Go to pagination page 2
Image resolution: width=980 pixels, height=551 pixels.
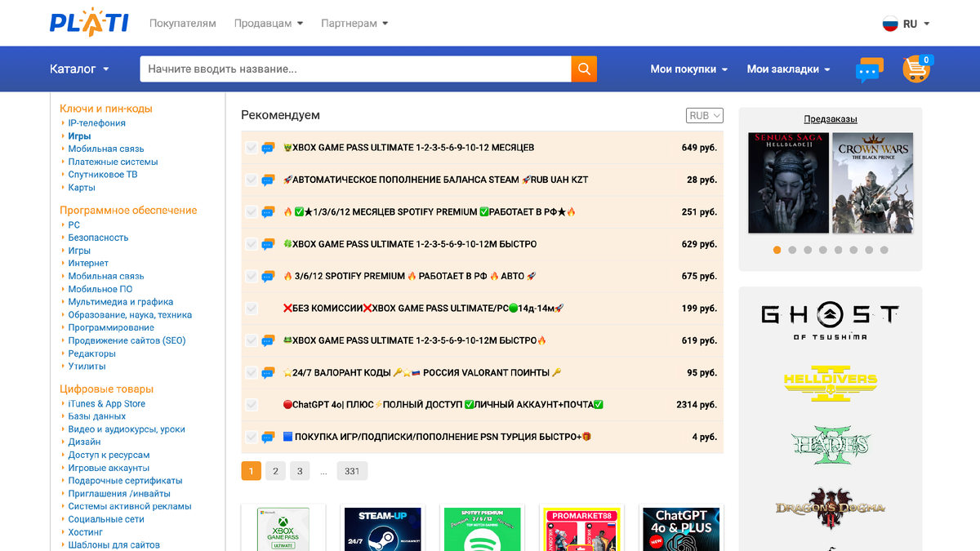275,471
